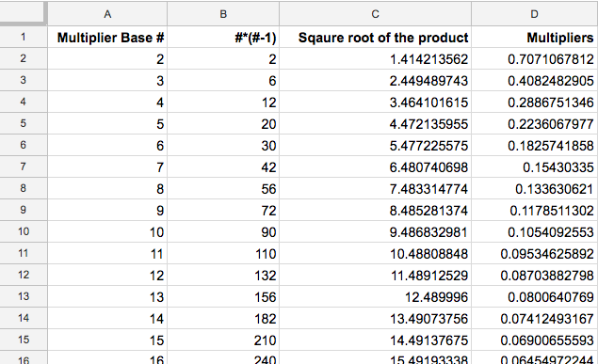Select column B header
Viewport: 598px width, 364px height.
click(x=223, y=14)
